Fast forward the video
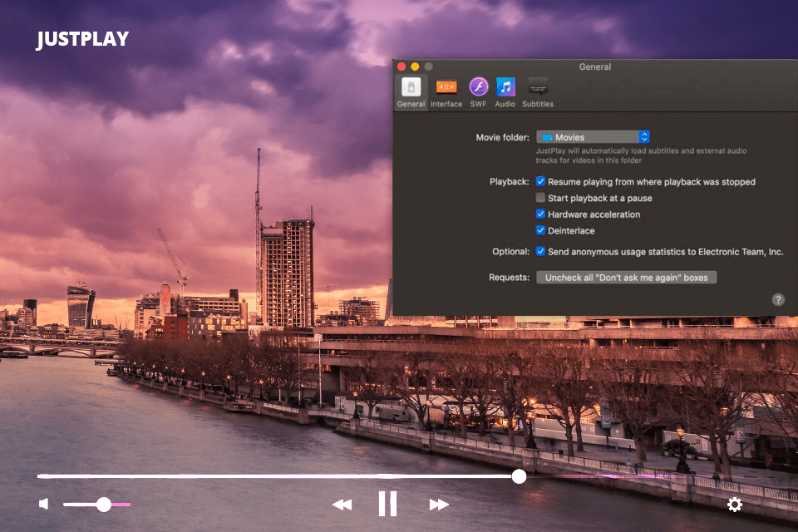798x532 pixels. click(439, 505)
